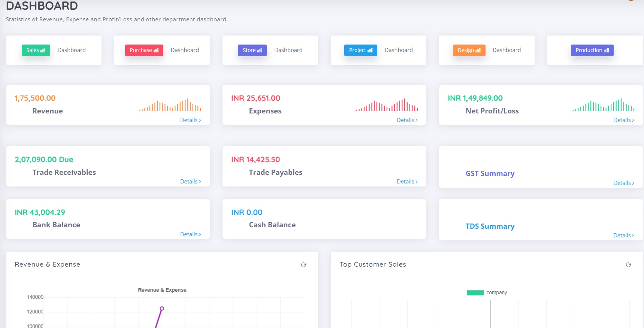Click the Revenue & Expense panel title

(47, 264)
